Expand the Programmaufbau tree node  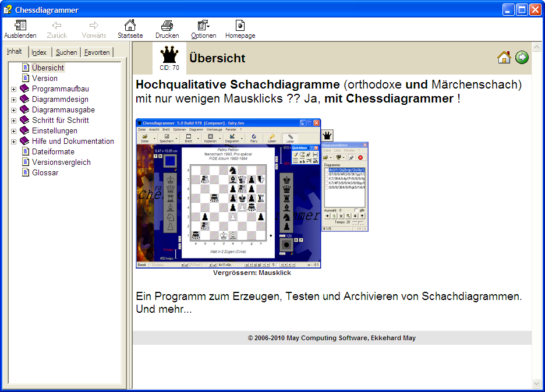point(13,89)
